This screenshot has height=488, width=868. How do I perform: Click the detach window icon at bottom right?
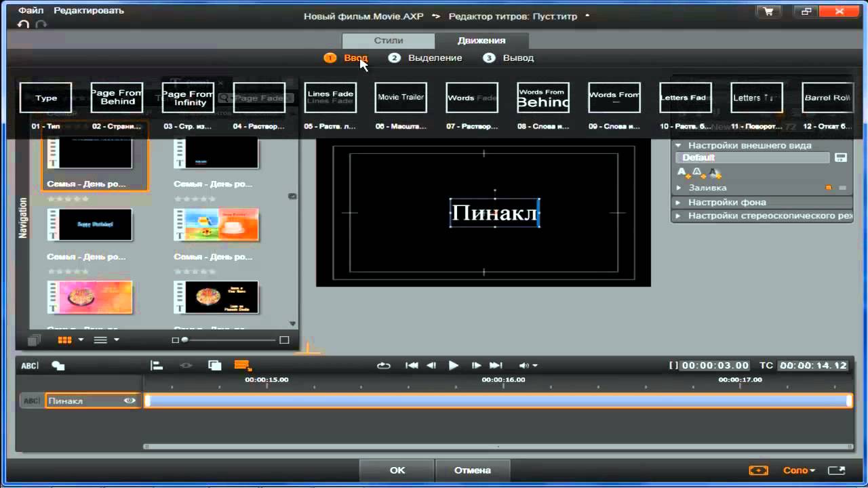(837, 470)
